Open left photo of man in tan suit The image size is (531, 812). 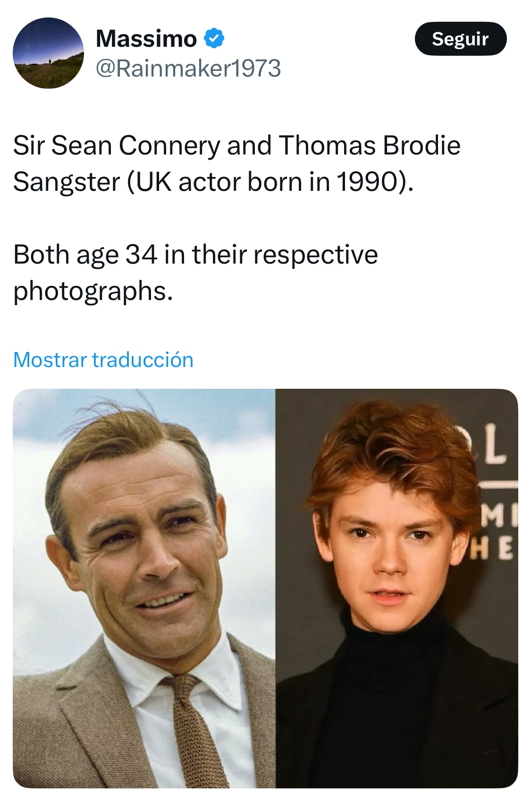tap(144, 588)
